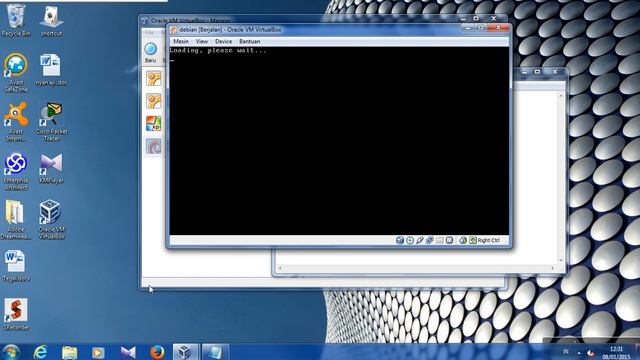
Task: Click the keyboard capture indicator beside Right Ctrl
Action: (473, 240)
